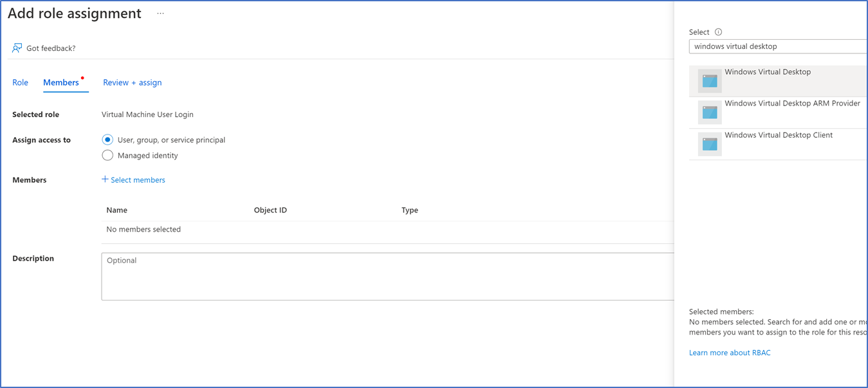Click the Description text box
This screenshot has width=868, height=388.
point(388,277)
